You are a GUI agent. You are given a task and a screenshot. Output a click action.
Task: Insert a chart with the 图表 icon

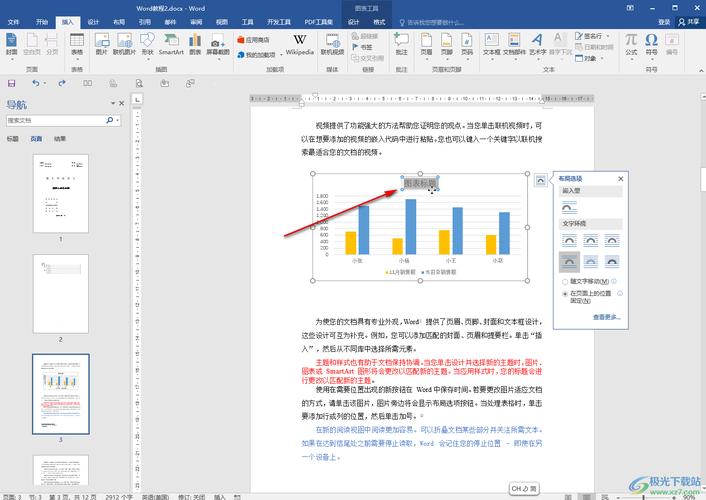[x=195, y=45]
